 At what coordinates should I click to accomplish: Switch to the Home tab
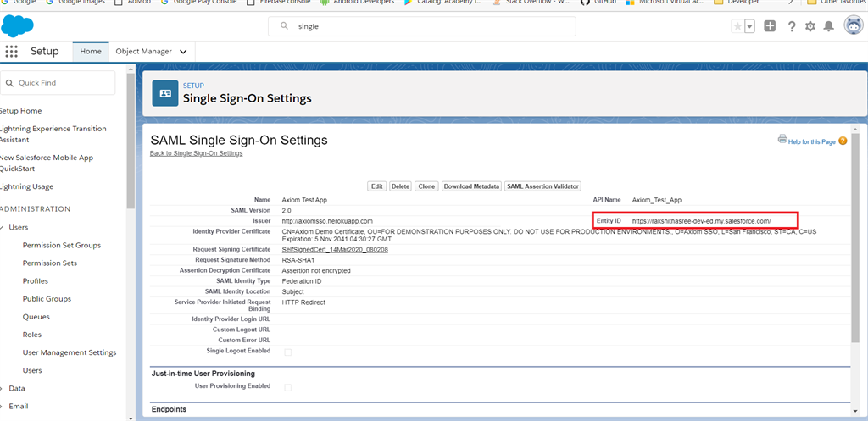pos(91,52)
